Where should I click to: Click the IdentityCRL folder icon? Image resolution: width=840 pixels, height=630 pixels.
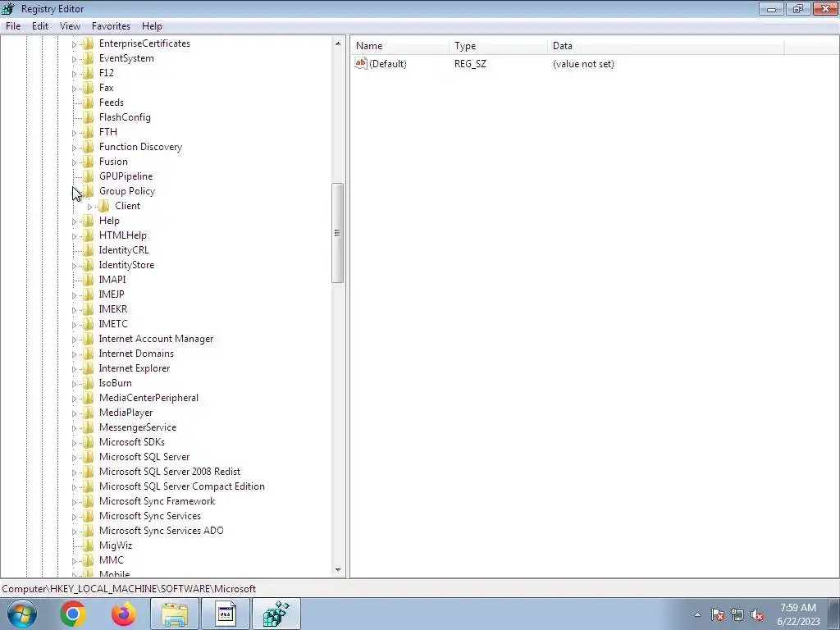[x=89, y=250]
